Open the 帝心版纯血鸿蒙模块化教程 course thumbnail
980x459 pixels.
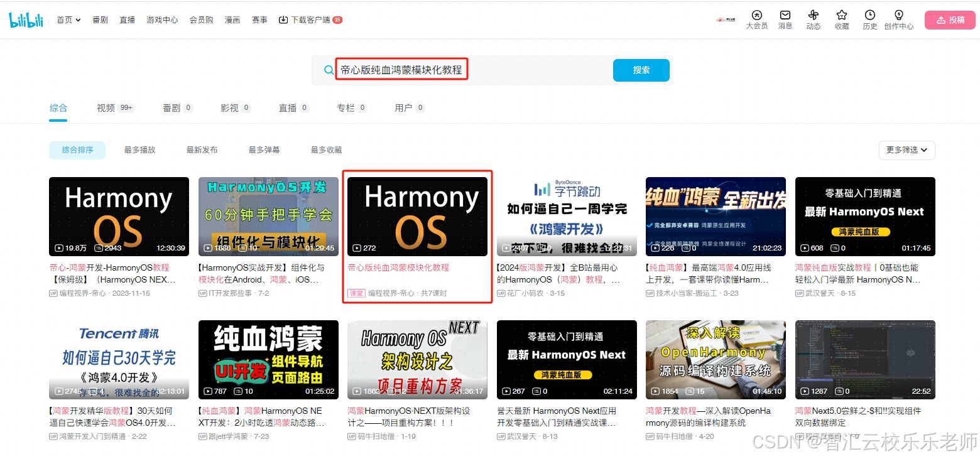click(x=417, y=217)
